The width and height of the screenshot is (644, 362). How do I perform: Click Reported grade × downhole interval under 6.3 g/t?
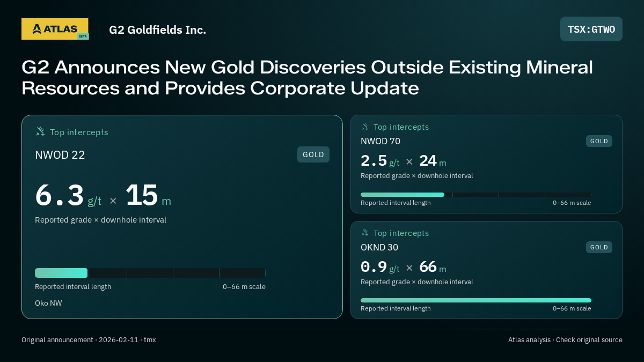pos(100,220)
